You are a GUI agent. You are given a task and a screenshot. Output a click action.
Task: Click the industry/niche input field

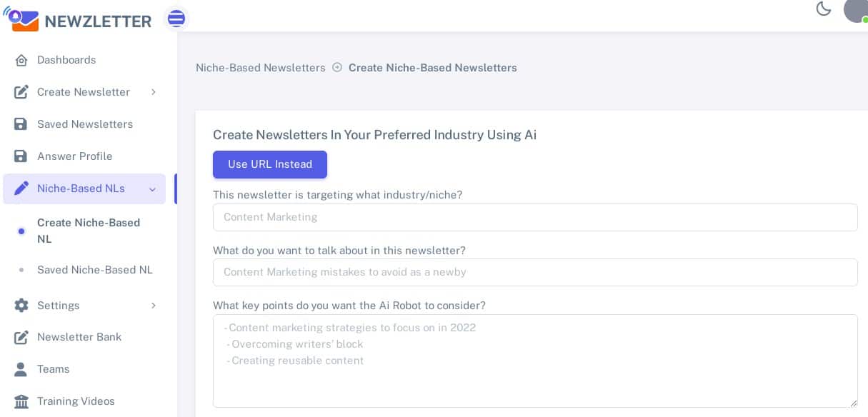coord(534,217)
